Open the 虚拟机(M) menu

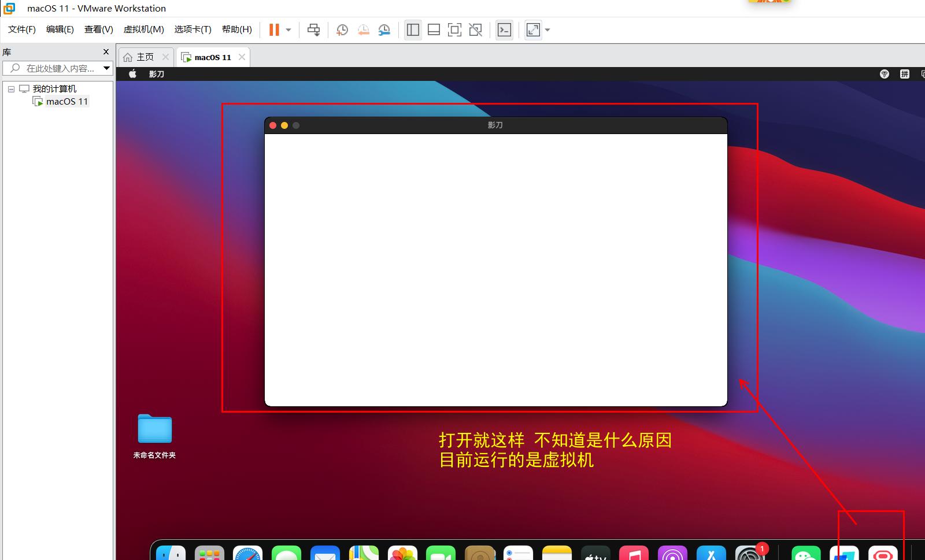(143, 29)
